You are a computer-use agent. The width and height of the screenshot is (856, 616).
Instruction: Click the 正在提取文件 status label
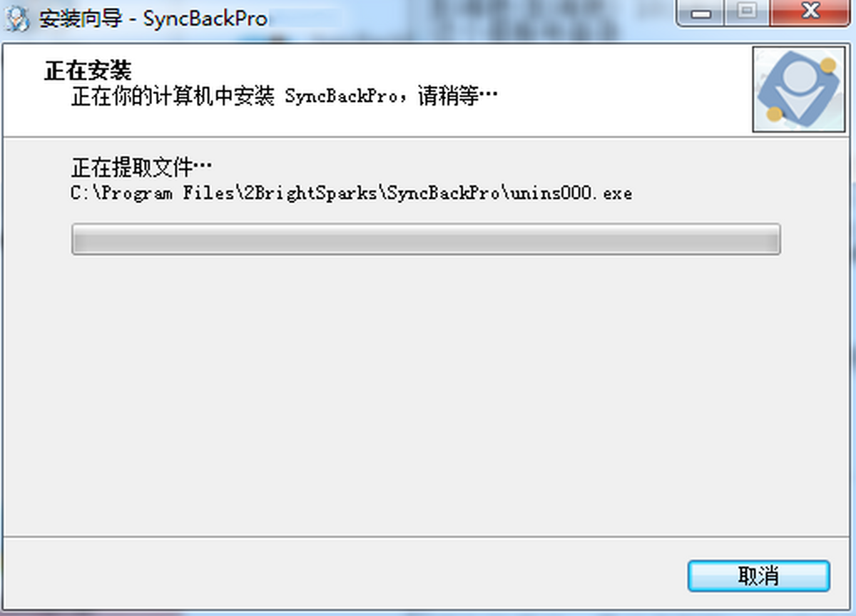(142, 168)
